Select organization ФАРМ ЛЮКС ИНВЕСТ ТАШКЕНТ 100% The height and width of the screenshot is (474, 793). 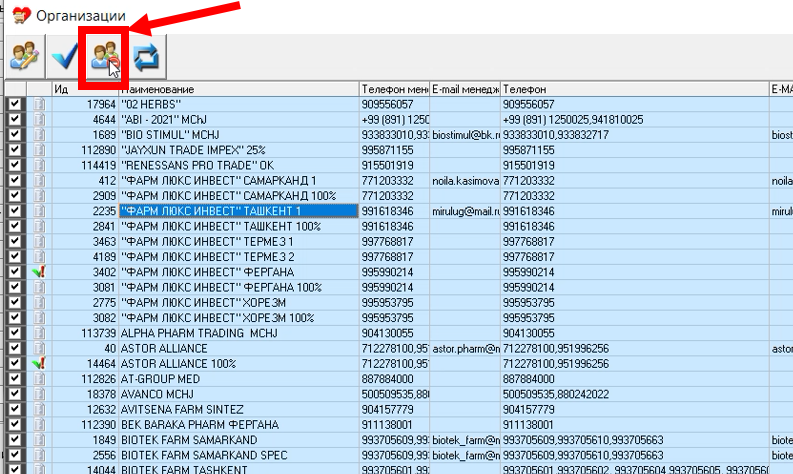pos(239,226)
